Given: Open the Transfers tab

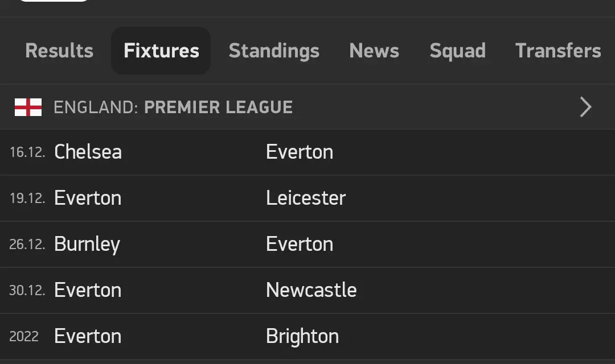Looking at the screenshot, I should click(x=558, y=51).
